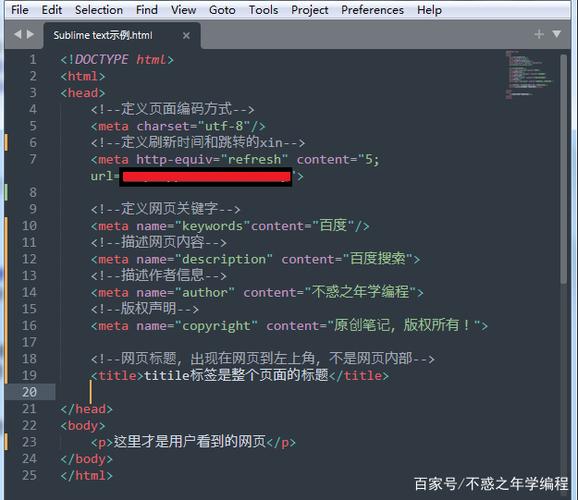578x500 pixels.
Task: Click line number 10 in gutter
Action: point(29,226)
